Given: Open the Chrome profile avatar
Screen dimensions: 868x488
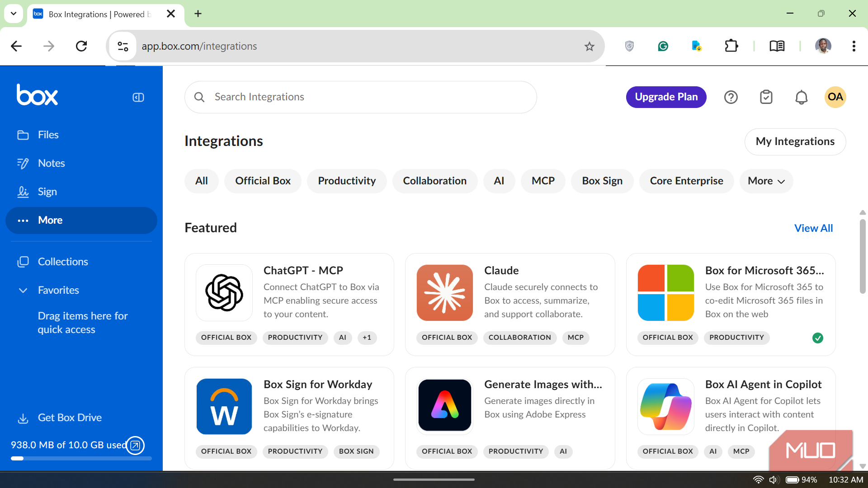Looking at the screenshot, I should tap(823, 46).
